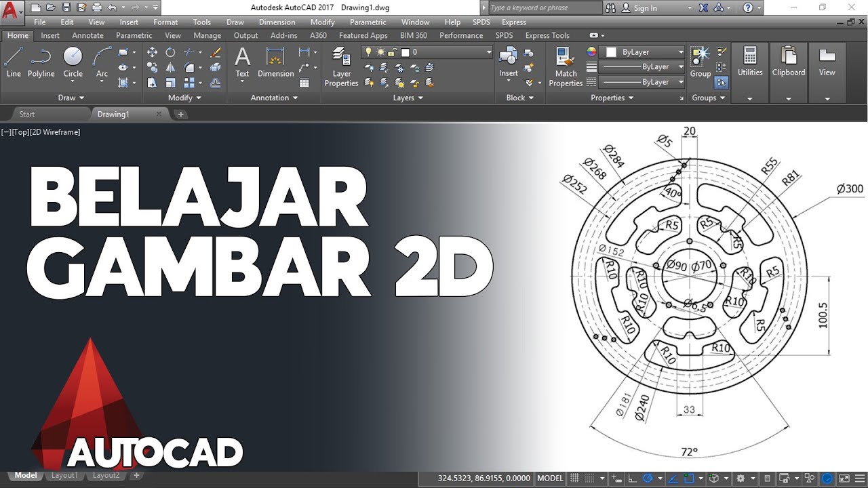Click the white layer color swatch

pos(406,52)
